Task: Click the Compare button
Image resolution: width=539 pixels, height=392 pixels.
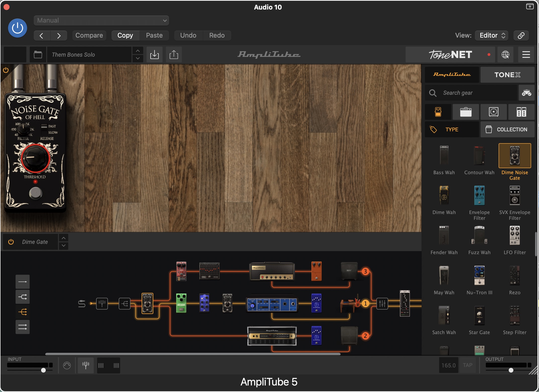Action: click(x=89, y=35)
